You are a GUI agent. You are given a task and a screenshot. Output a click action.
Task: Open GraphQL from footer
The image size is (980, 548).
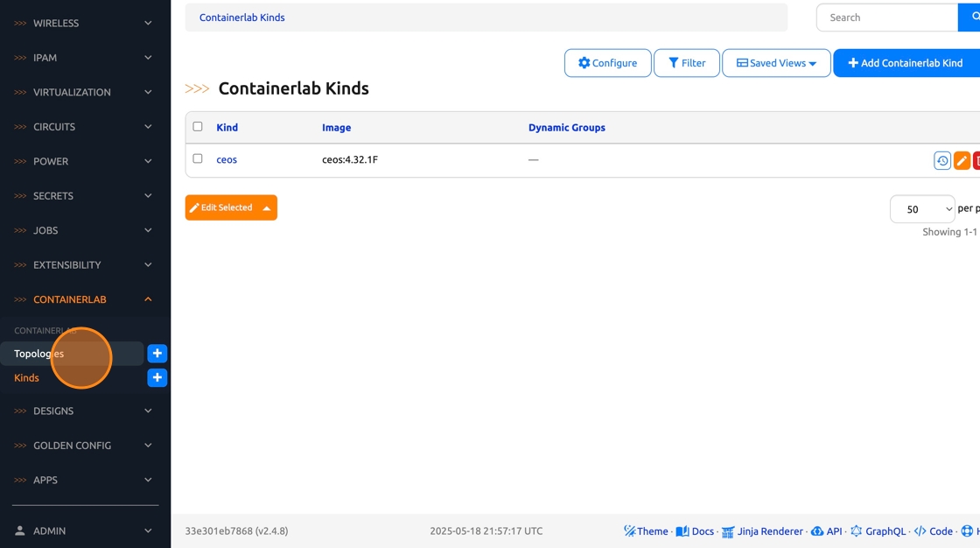click(x=878, y=531)
